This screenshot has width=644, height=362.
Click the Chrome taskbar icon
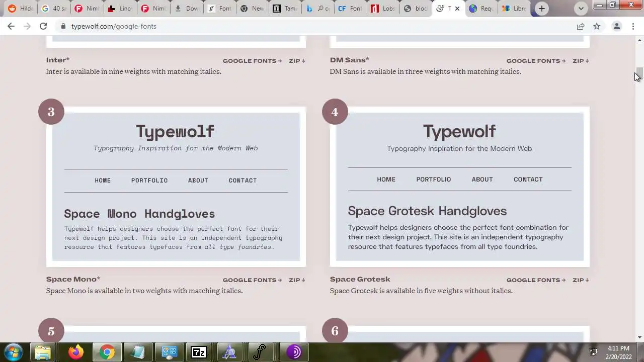107,352
